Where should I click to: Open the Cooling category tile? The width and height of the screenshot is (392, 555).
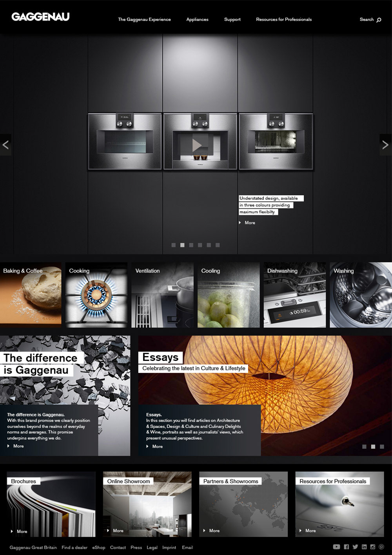229,295
